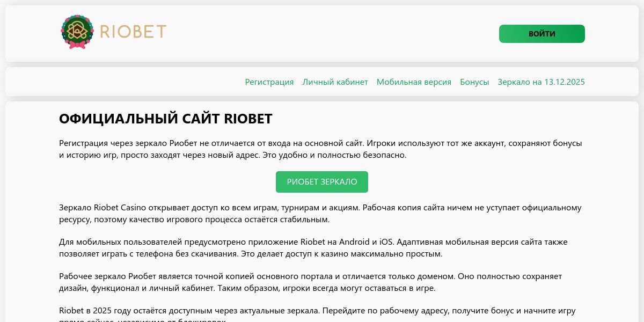The height and width of the screenshot is (322, 644).
Task: Click the heading ОФИЦИАЛЬНЫЙ САЙТ RIOBET
Action: point(166,119)
